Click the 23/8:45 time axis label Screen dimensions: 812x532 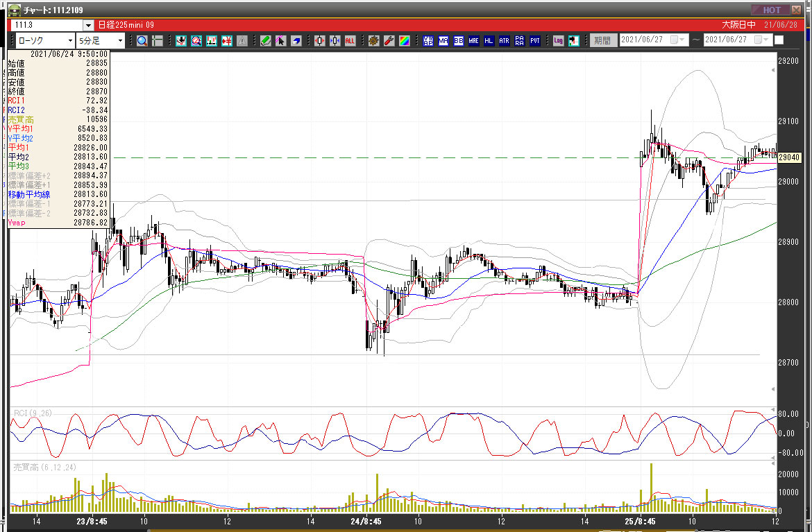coord(92,521)
